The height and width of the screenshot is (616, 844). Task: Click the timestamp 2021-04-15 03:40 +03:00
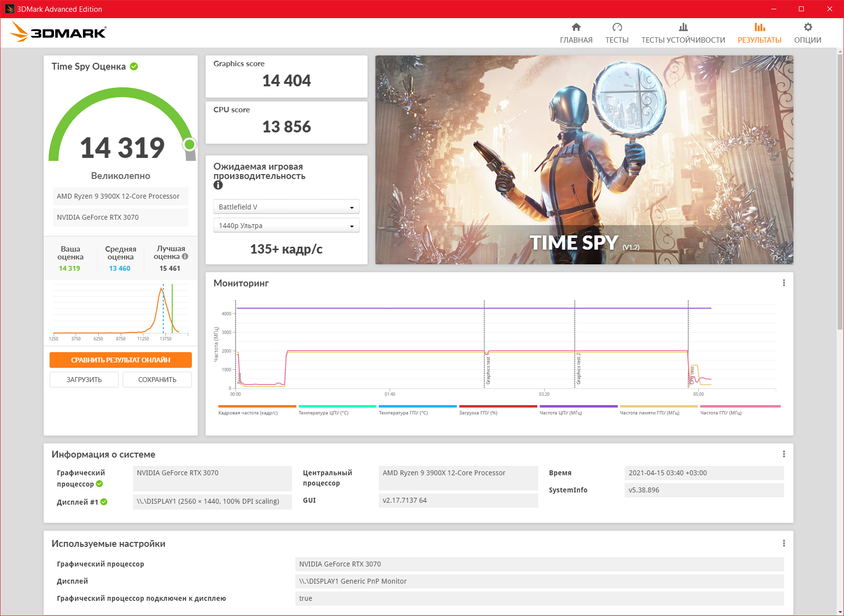(x=704, y=473)
